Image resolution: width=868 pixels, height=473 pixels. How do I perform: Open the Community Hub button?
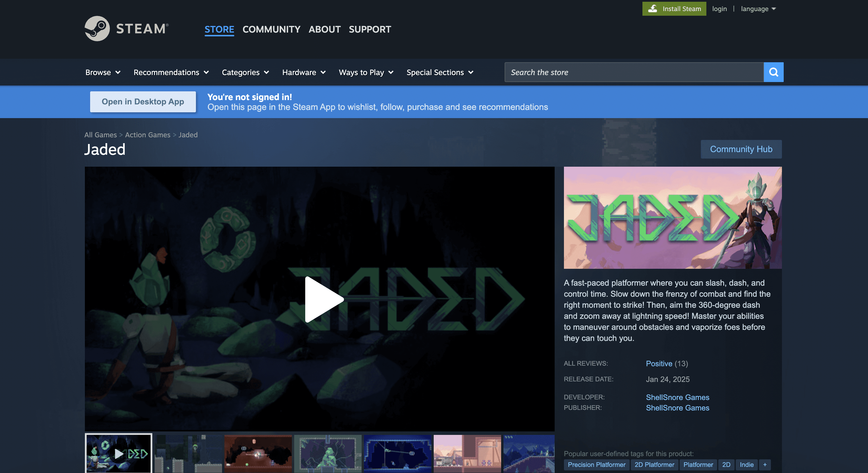[x=741, y=149]
